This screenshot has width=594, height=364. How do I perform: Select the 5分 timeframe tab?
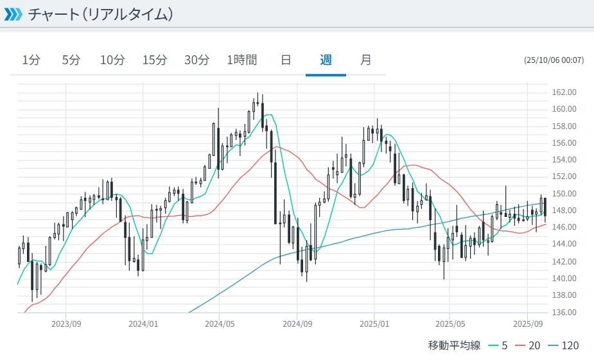(x=71, y=60)
